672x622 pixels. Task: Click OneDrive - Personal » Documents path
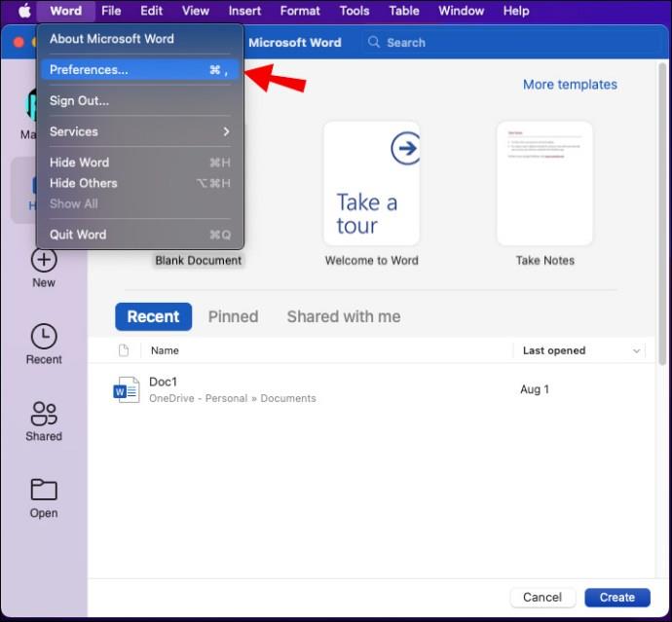click(233, 398)
